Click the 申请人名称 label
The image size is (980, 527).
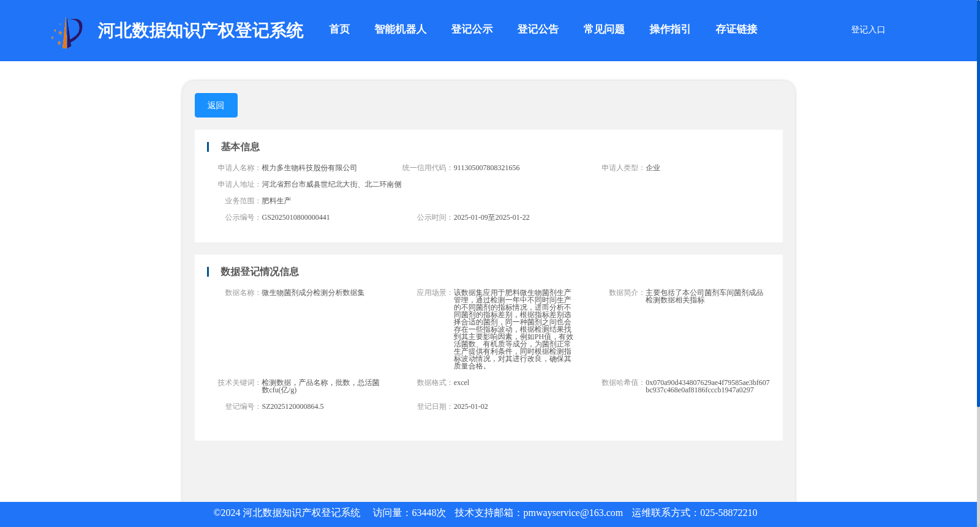click(x=239, y=168)
